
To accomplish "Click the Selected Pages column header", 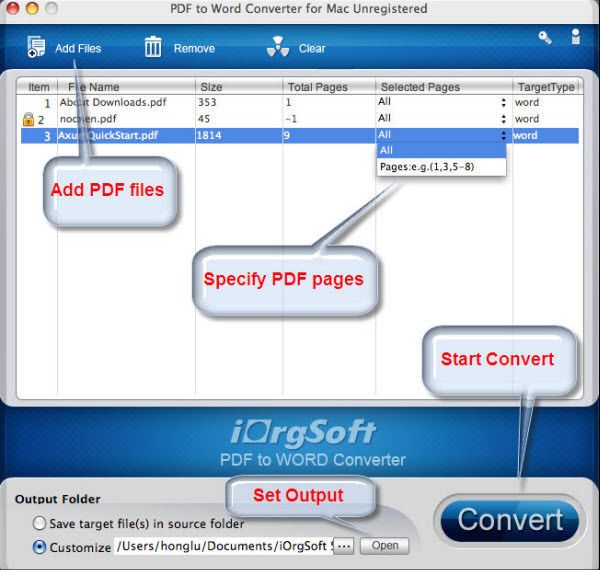I will [443, 87].
